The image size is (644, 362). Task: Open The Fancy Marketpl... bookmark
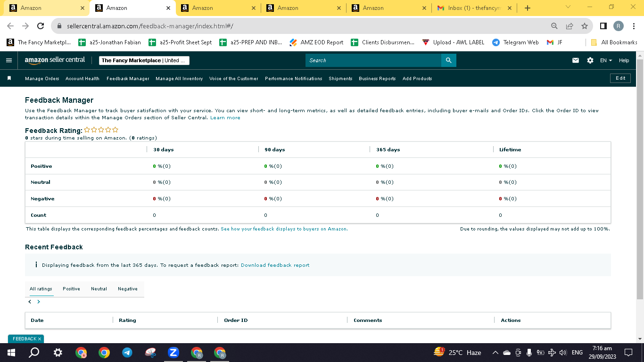tap(39, 42)
